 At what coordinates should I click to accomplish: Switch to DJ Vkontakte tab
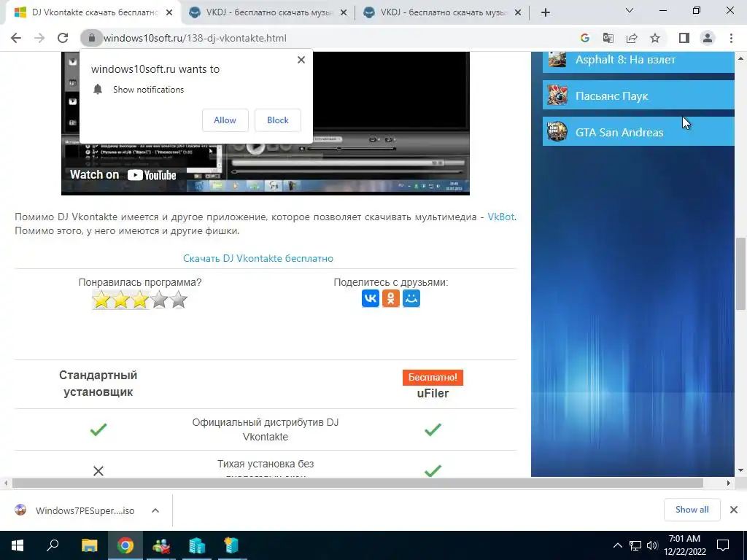[94, 13]
